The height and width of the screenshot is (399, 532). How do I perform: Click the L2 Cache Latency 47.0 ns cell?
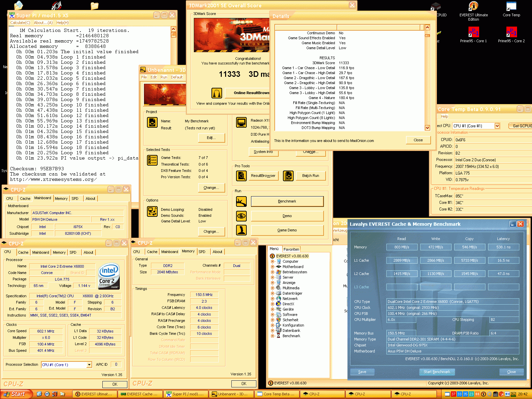503,274
